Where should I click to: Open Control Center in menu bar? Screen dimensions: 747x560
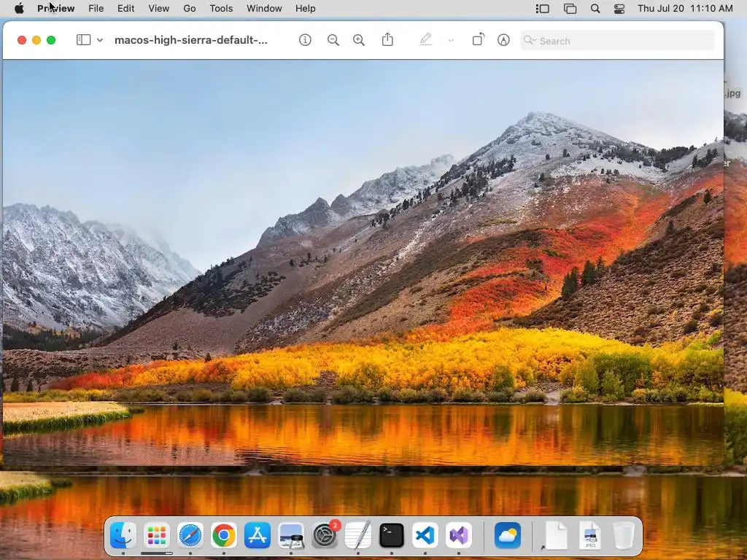coord(619,9)
